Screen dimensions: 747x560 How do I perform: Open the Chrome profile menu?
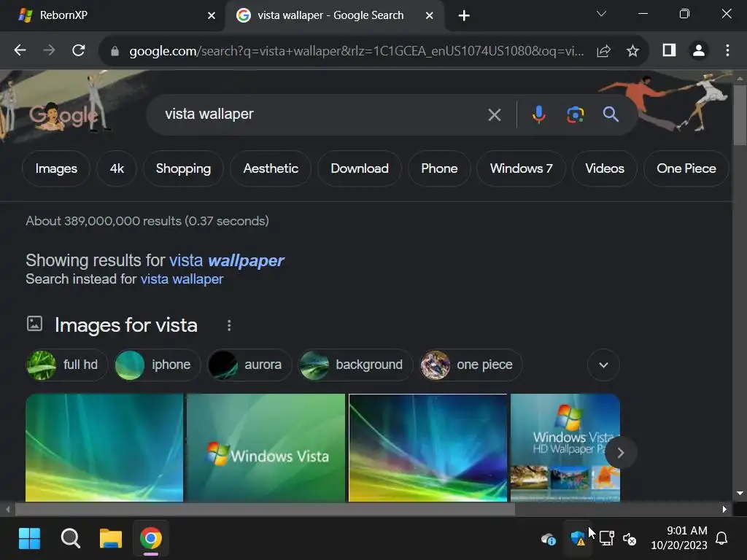coord(699,50)
